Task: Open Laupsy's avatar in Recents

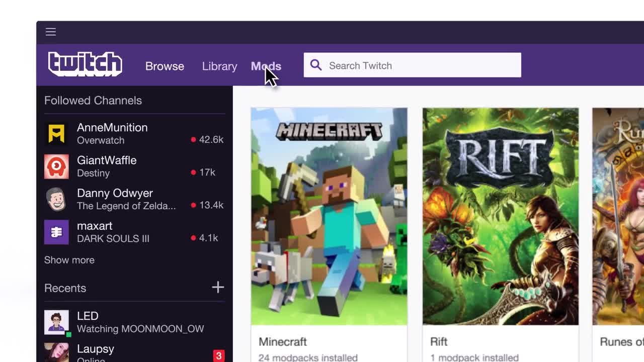Action: (56, 352)
